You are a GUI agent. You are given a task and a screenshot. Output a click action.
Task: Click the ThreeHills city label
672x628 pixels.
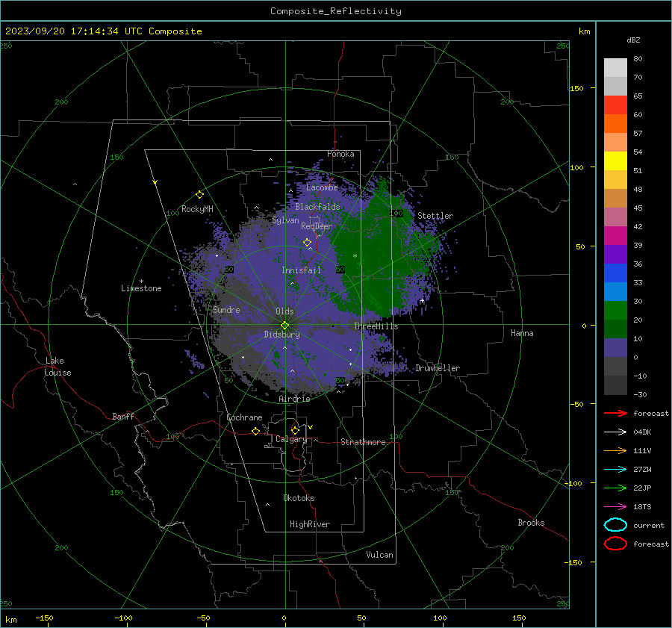[x=376, y=326]
